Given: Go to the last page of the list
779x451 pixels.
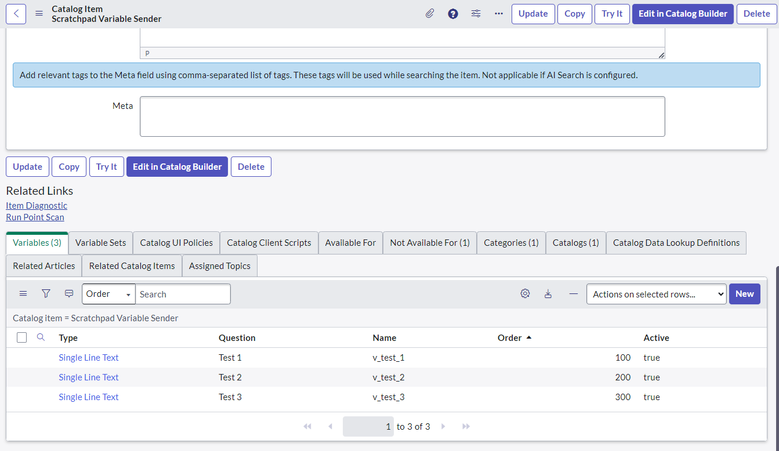Looking at the screenshot, I should 466,426.
